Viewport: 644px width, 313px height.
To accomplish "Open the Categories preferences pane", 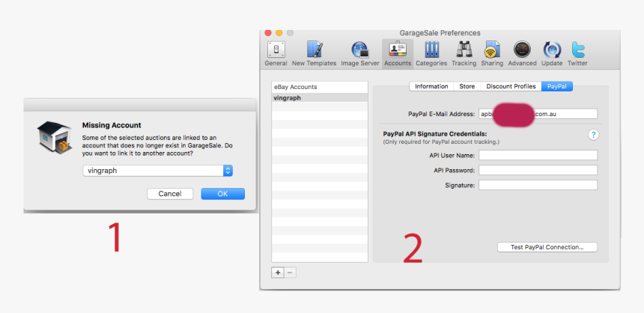I will pos(431,54).
